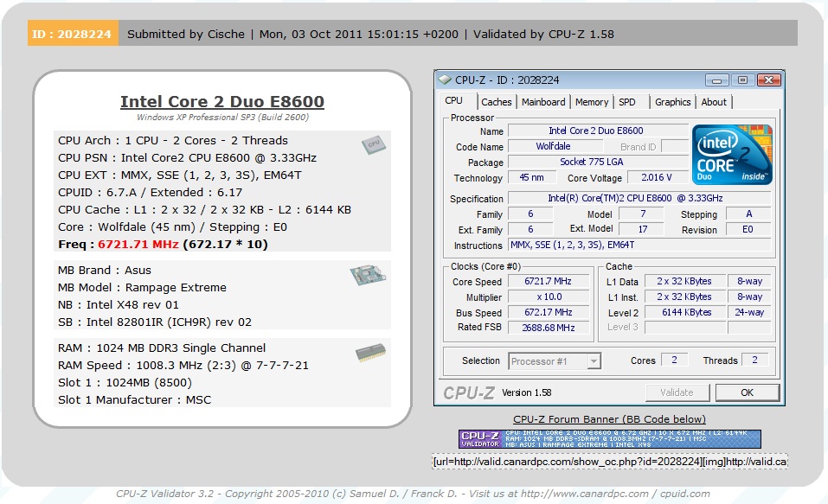Click the Validate button
The image size is (828, 504).
pos(677,392)
